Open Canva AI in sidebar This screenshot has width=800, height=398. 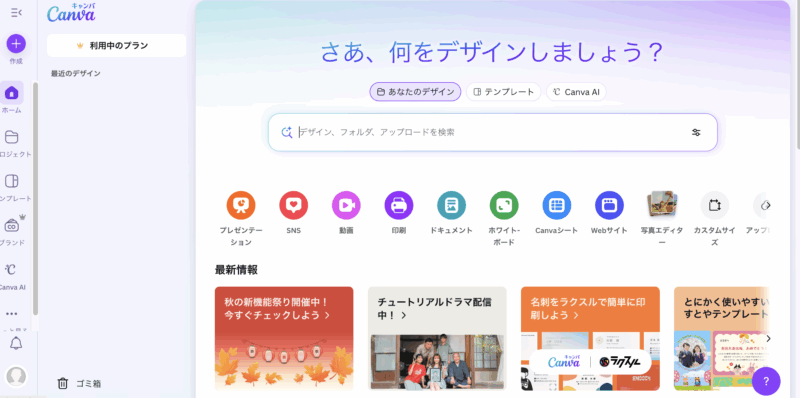point(11,269)
